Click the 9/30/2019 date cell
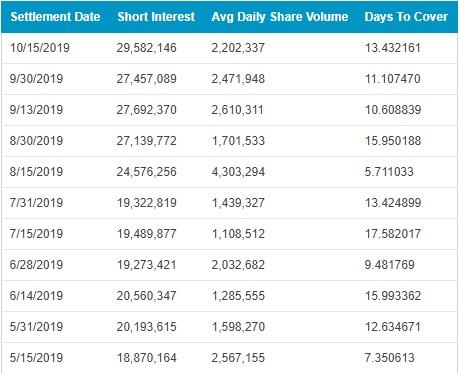This screenshot has width=459, height=373. (x=36, y=79)
